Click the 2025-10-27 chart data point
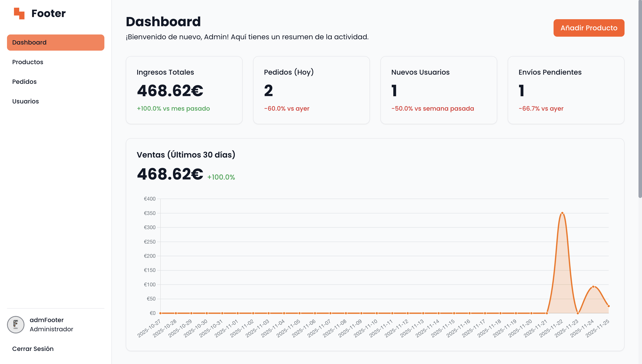The image size is (642, 364). (x=160, y=313)
